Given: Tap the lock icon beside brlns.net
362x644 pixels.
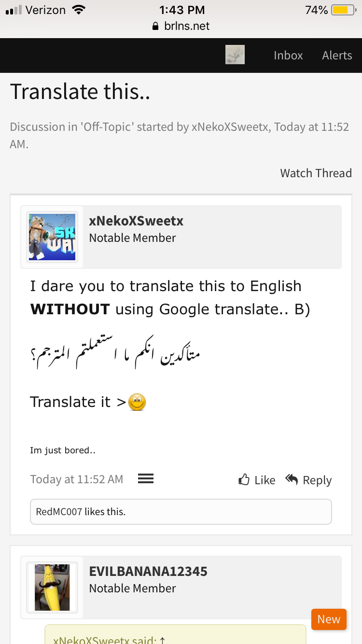Looking at the screenshot, I should (x=155, y=26).
